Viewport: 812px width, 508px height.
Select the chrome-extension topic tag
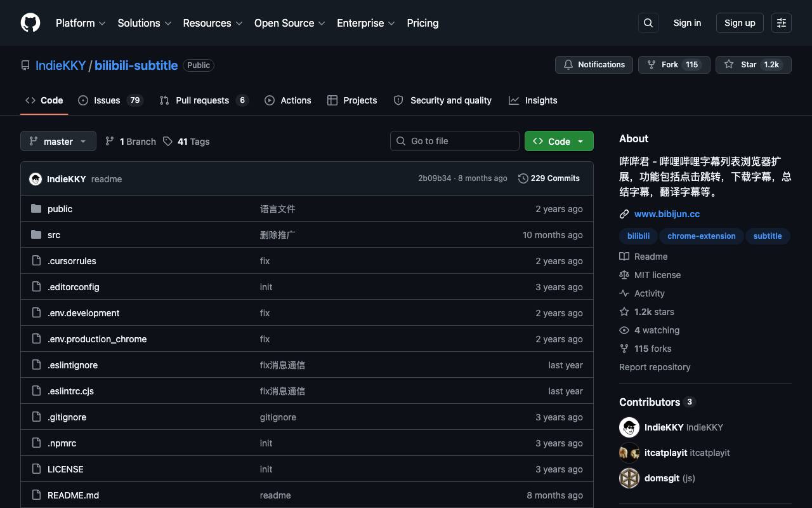pyautogui.click(x=702, y=236)
